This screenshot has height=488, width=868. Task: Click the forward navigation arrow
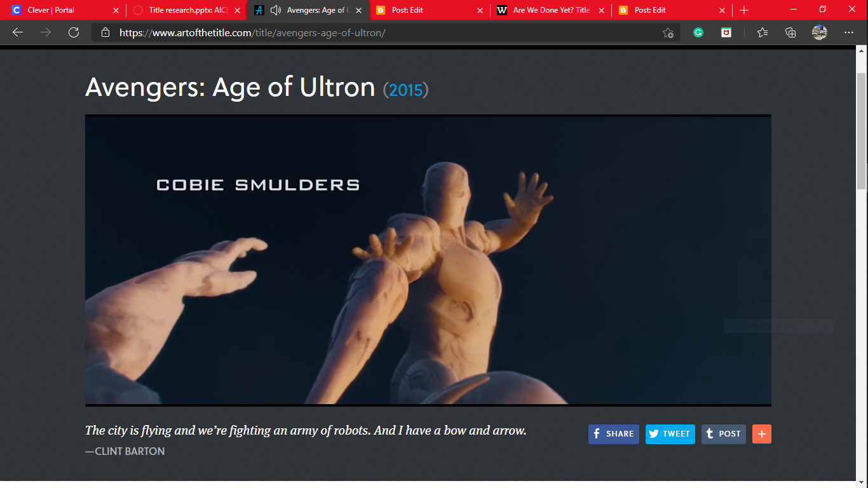click(x=46, y=32)
